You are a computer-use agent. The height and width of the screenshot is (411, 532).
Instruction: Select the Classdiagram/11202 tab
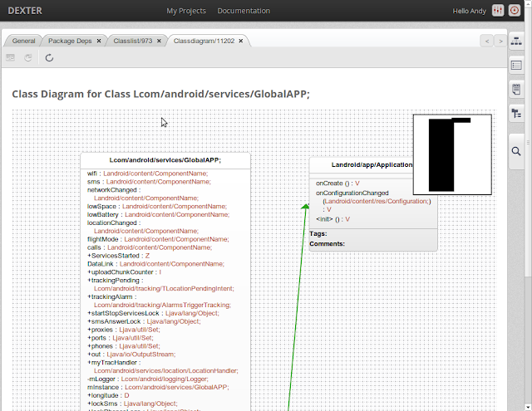point(204,41)
